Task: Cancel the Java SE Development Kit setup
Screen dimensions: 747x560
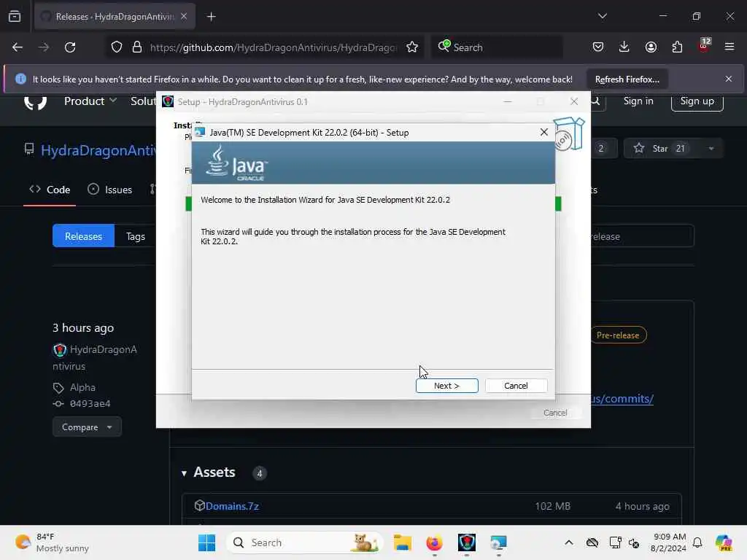Action: (516, 386)
